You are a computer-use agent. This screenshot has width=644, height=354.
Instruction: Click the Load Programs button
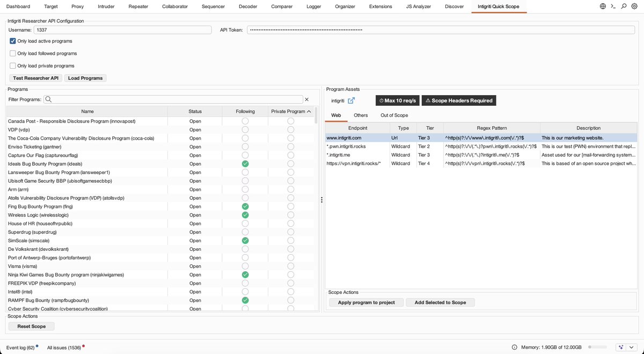point(85,78)
